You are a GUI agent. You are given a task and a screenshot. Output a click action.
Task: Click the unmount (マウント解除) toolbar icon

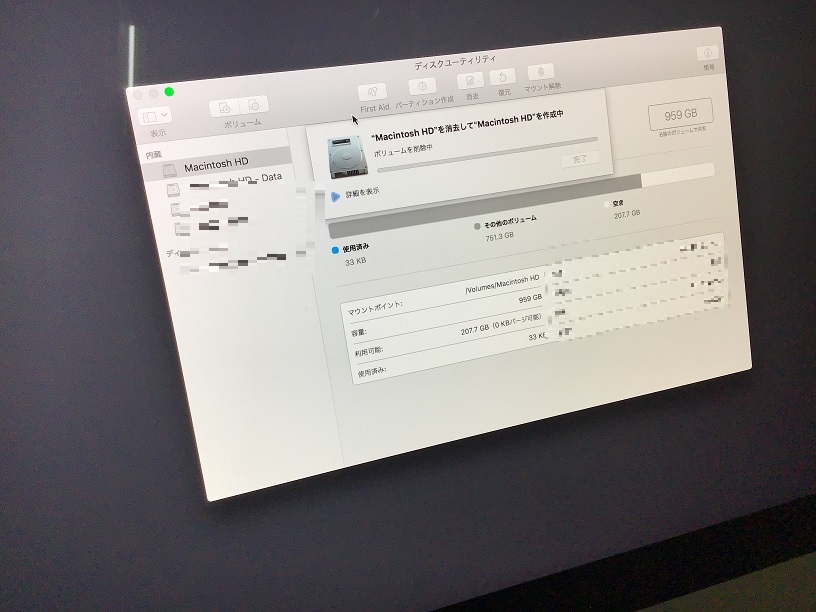pyautogui.click(x=542, y=73)
